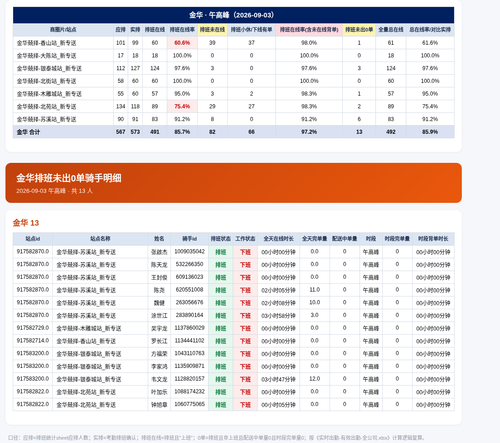500x443 pixels.
Task: Click the "127" cell in the top table
Action: tap(135, 68)
